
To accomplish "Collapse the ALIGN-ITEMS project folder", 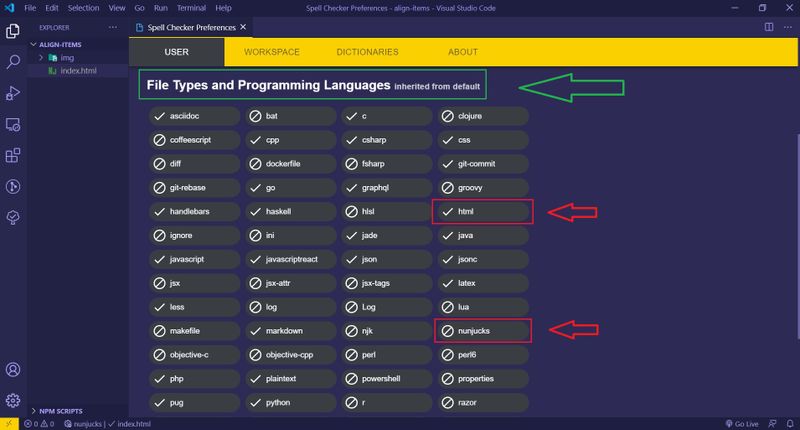I will [x=64, y=45].
